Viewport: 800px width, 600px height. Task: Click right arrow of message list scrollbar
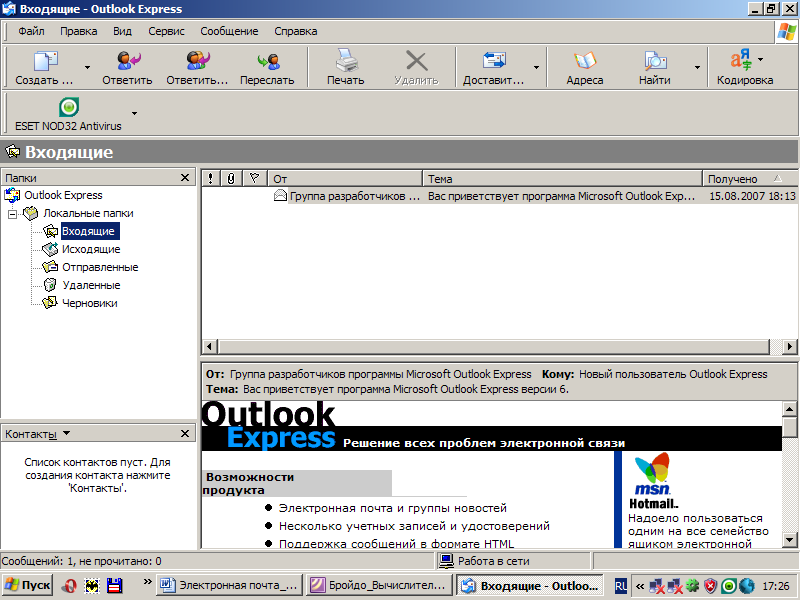coord(790,346)
